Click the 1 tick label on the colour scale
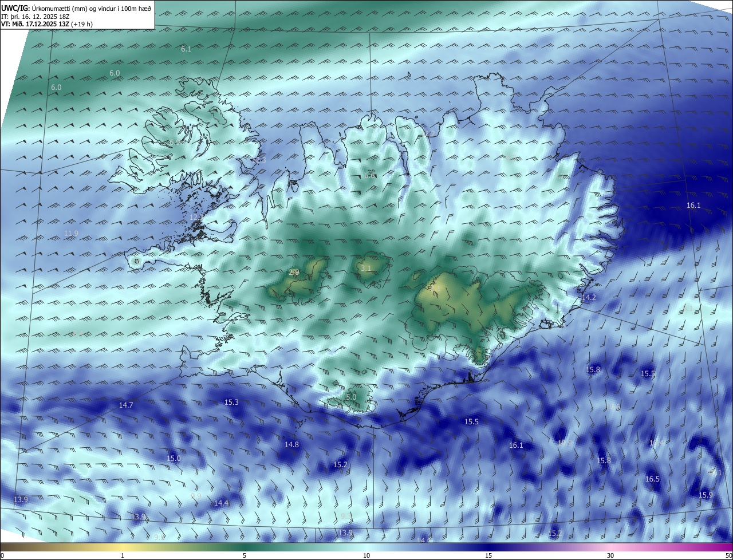This screenshot has width=733, height=560. [123, 555]
